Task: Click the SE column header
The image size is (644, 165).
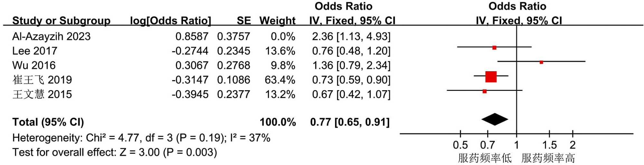Action: tap(244, 21)
